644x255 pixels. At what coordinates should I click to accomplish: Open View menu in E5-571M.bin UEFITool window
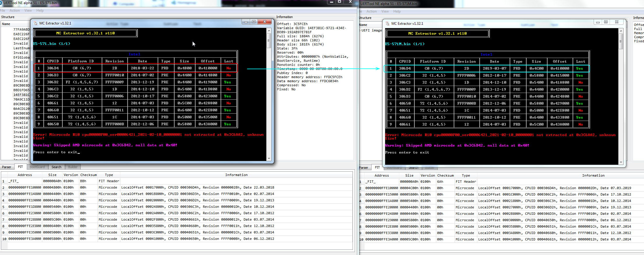pyautogui.click(x=385, y=11)
